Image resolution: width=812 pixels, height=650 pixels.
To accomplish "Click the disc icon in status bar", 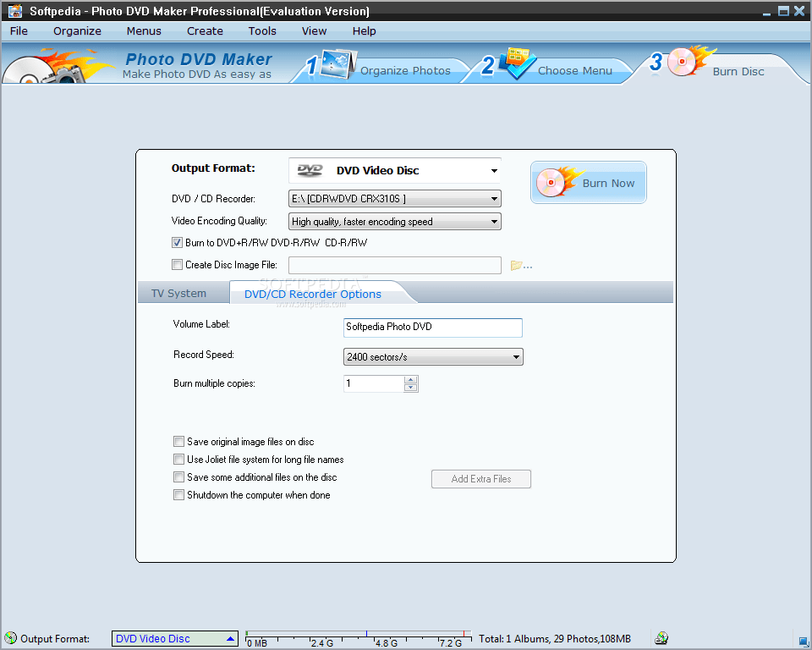I will pos(10,638).
